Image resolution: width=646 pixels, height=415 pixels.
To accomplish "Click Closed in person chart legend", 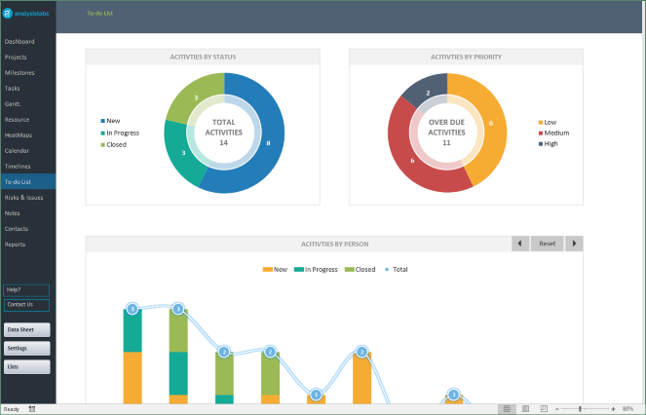I will (x=360, y=270).
